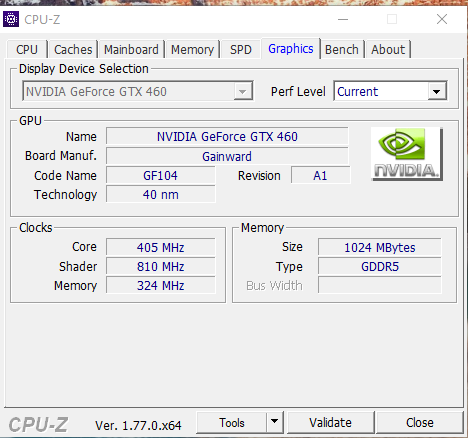Minimize the CPU-Z window
This screenshot has width=468, height=438.
click(x=343, y=19)
